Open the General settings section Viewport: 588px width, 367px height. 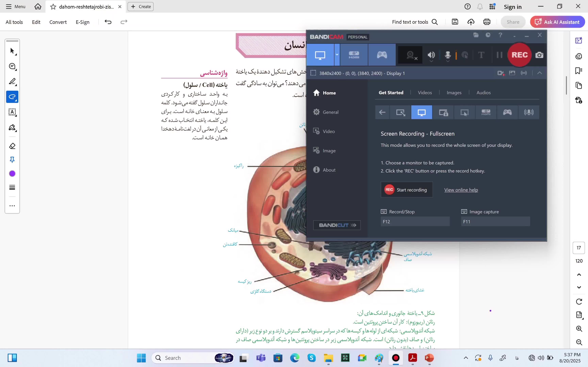pyautogui.click(x=330, y=112)
